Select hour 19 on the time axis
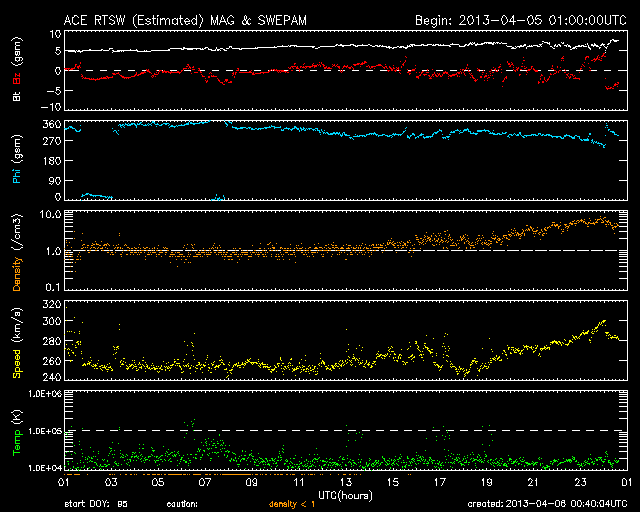The width and height of the screenshot is (640, 512). (x=486, y=482)
